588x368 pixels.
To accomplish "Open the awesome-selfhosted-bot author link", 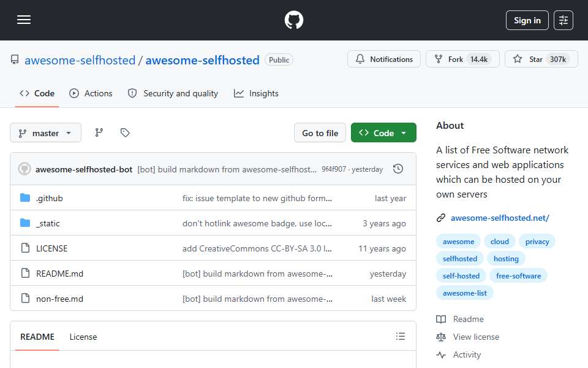I will 84,169.
